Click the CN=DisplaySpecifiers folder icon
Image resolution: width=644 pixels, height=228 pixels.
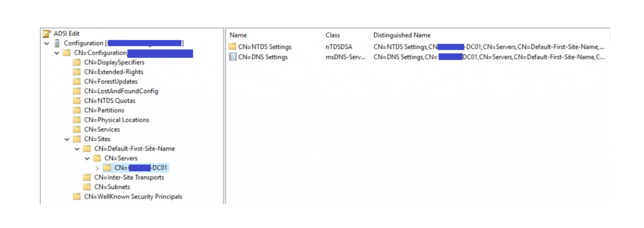click(77, 62)
